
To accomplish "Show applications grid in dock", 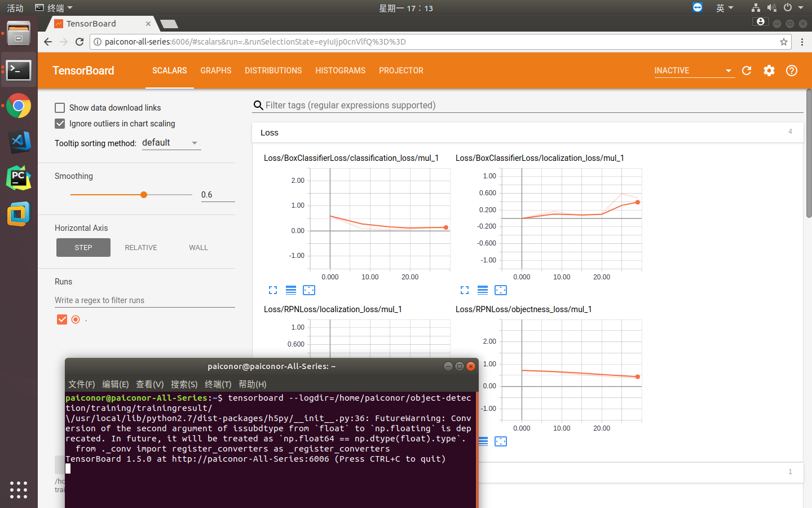I will point(19,489).
